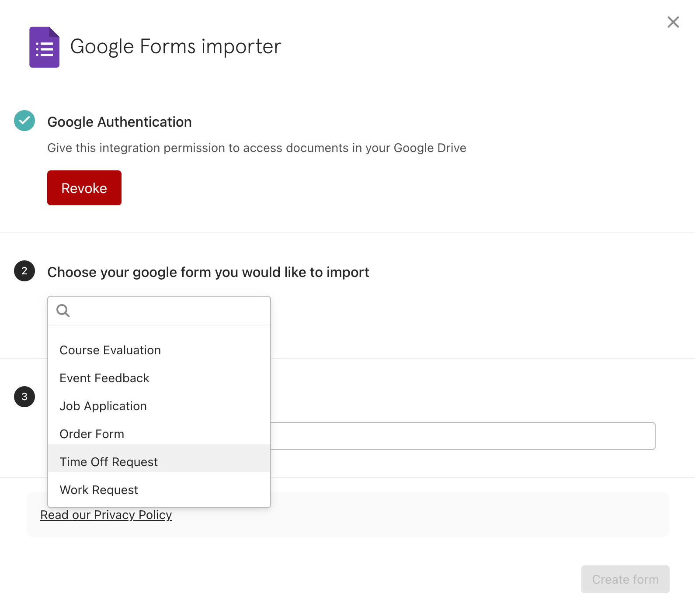This screenshot has height=616, width=695.
Task: Pick the Order Form option
Action: click(159, 434)
